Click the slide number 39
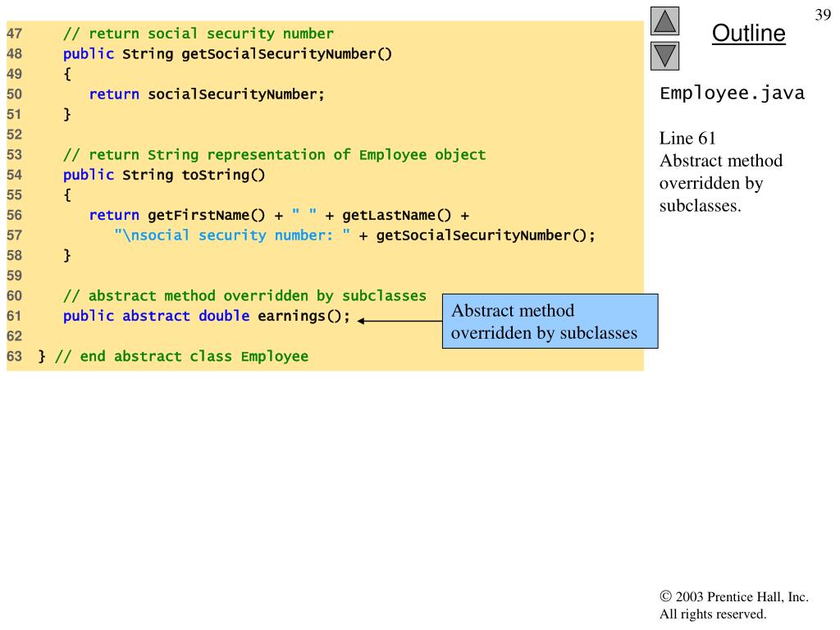 click(x=823, y=15)
